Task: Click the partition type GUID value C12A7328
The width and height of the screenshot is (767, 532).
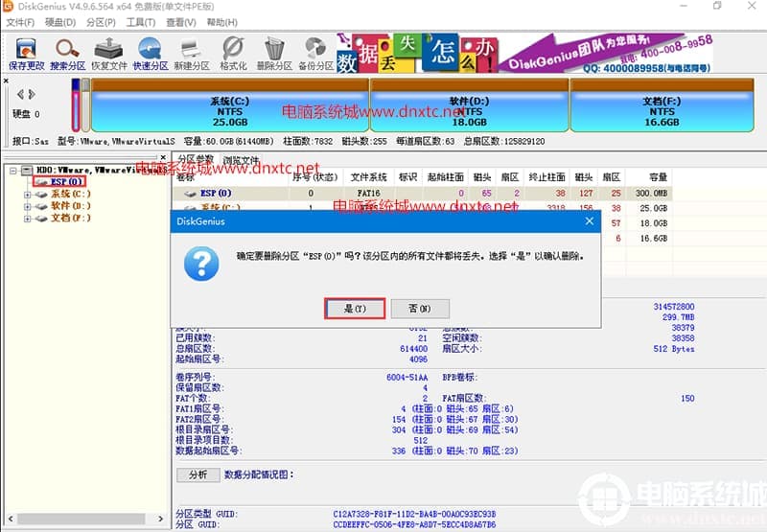Action: (414, 515)
